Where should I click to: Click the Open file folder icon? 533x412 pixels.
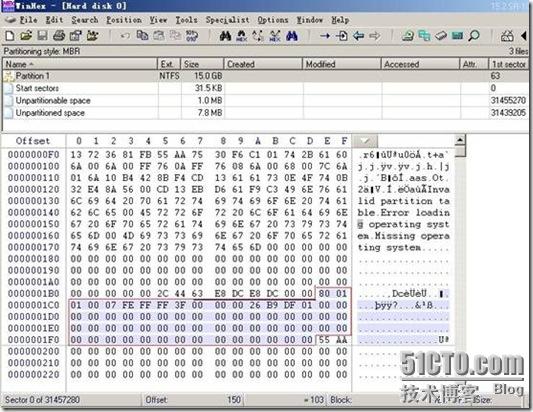pos(26,35)
